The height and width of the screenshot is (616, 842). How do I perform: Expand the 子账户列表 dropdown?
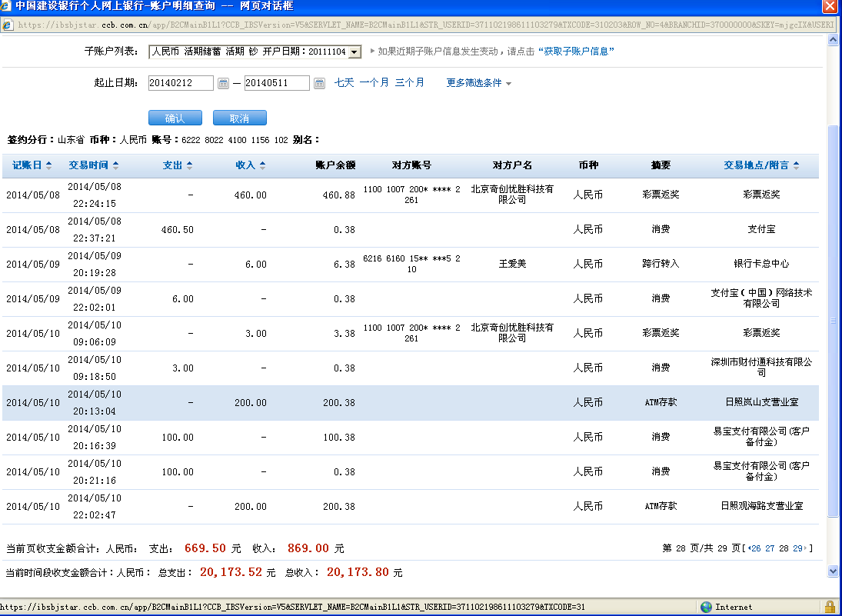[x=354, y=52]
